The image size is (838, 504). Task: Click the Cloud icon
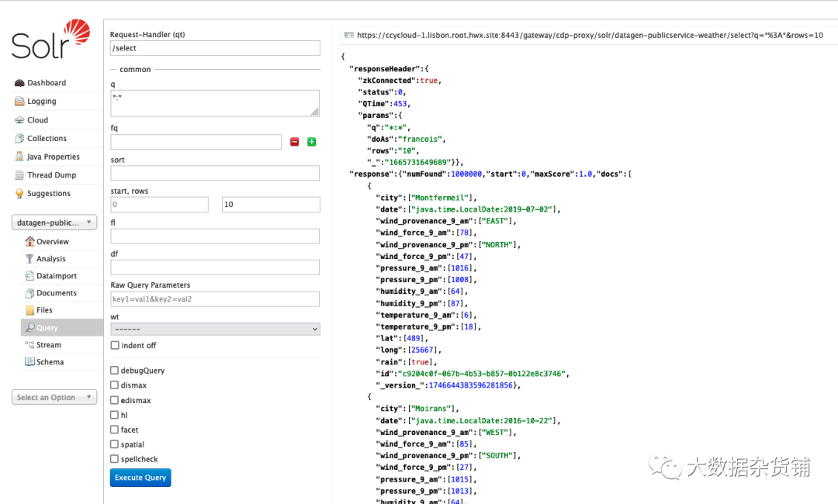tap(19, 120)
